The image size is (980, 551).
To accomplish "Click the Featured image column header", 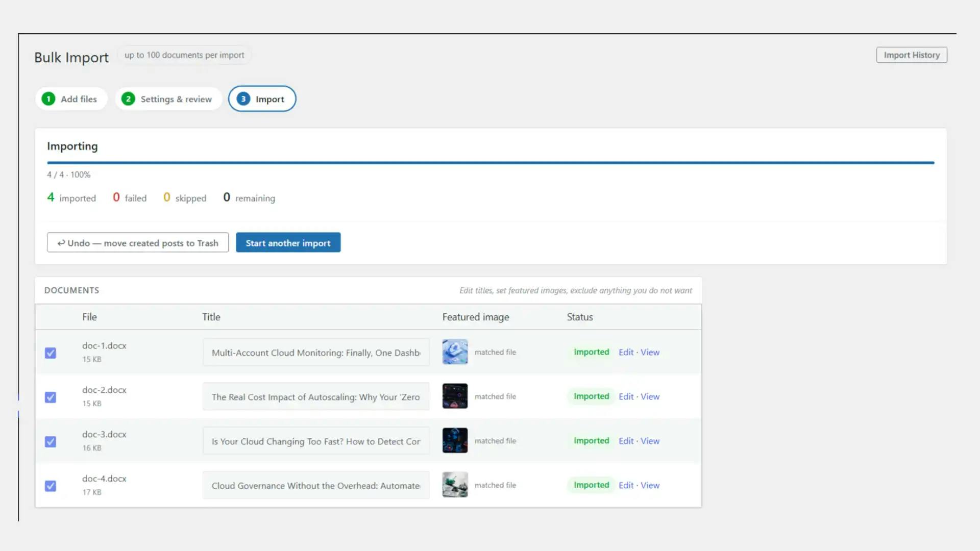I will [476, 317].
